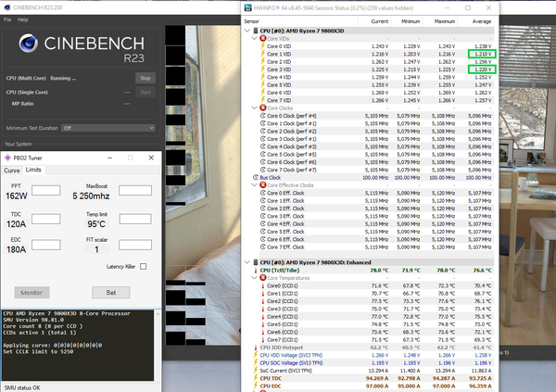Click the Core Temperatures red X icon

click(263, 277)
